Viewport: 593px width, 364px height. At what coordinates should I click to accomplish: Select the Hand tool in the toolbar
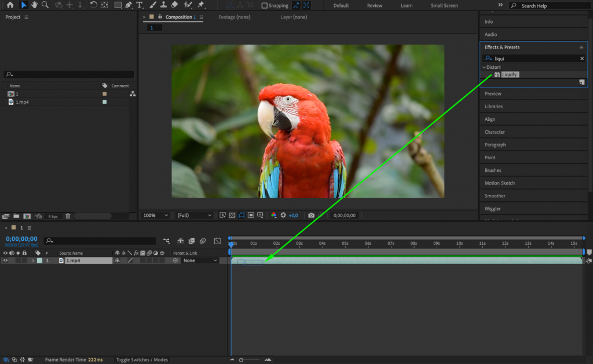34,5
